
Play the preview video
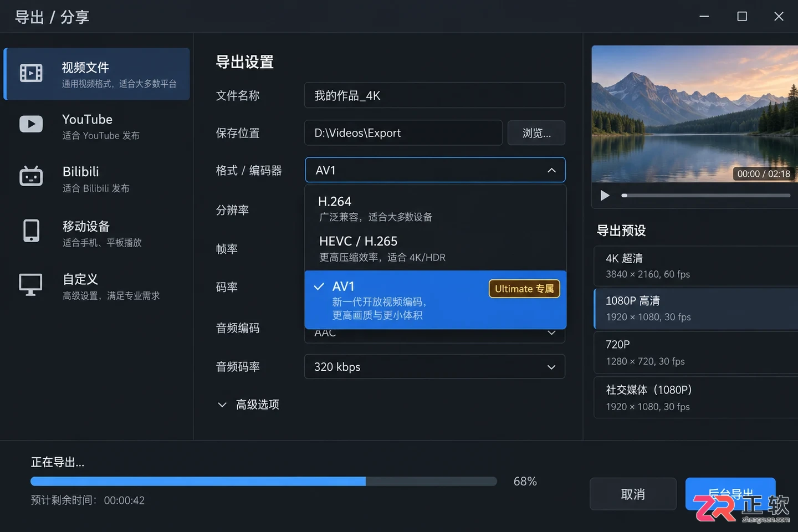(x=605, y=195)
